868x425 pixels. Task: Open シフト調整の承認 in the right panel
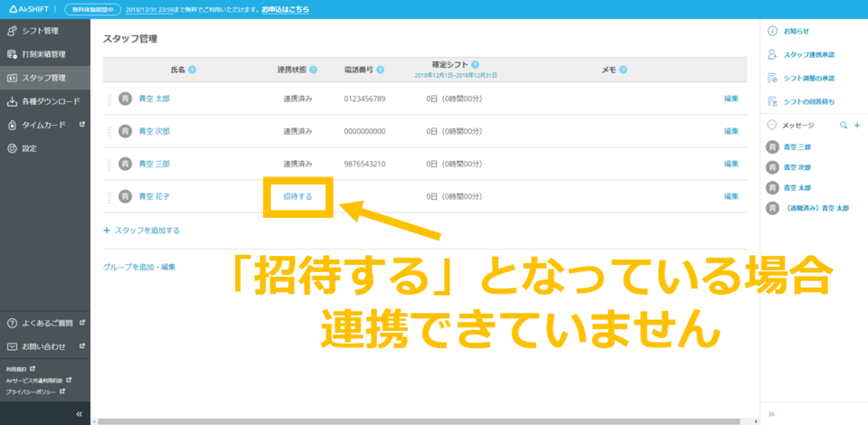pos(801,78)
